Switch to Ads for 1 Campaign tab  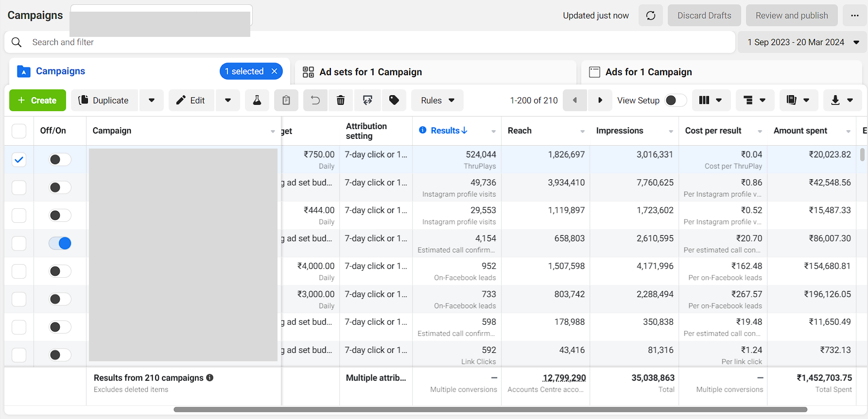[x=648, y=72]
